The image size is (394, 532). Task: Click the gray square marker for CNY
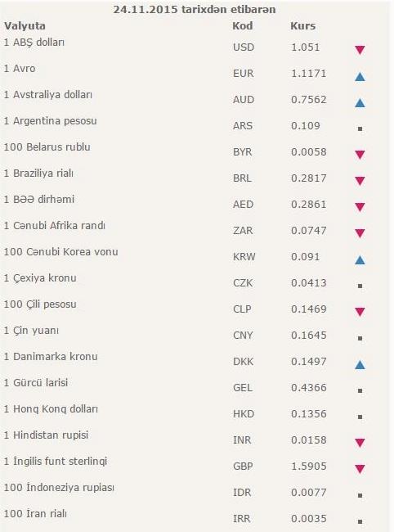pos(360,338)
